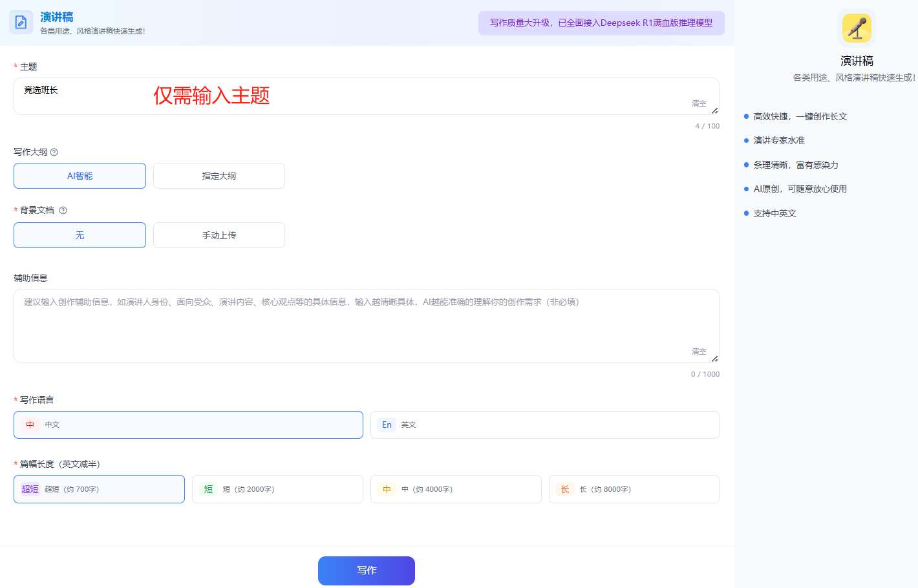Screen dimensions: 918x588
Task: Select the AI智能 outline tab
Action: 79,175
